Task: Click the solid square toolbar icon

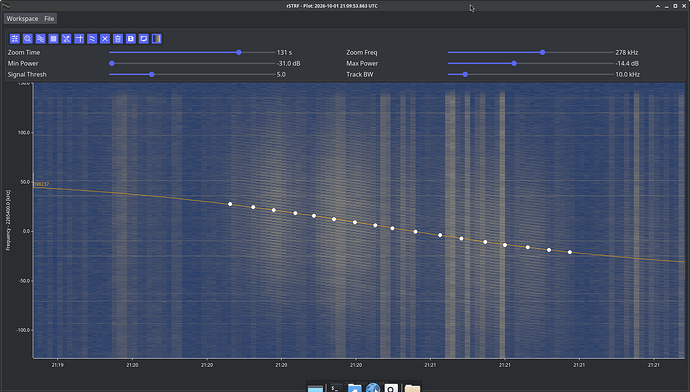Action: tap(53, 39)
